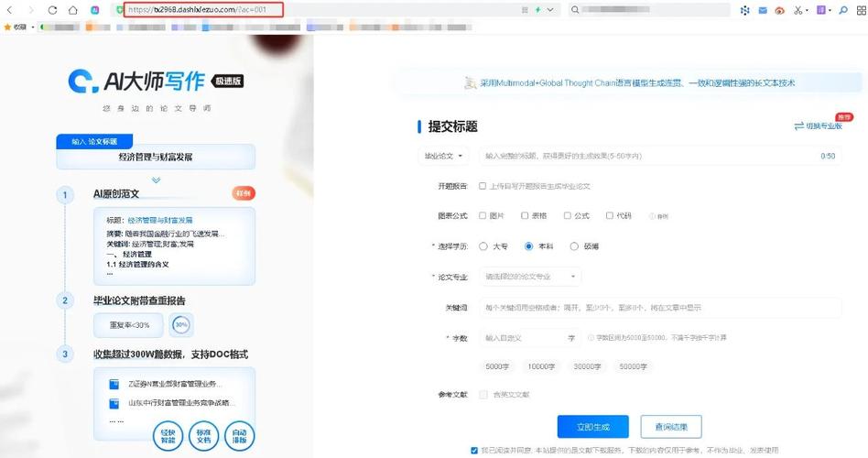Click the green security shield icon in address bar

click(120, 10)
